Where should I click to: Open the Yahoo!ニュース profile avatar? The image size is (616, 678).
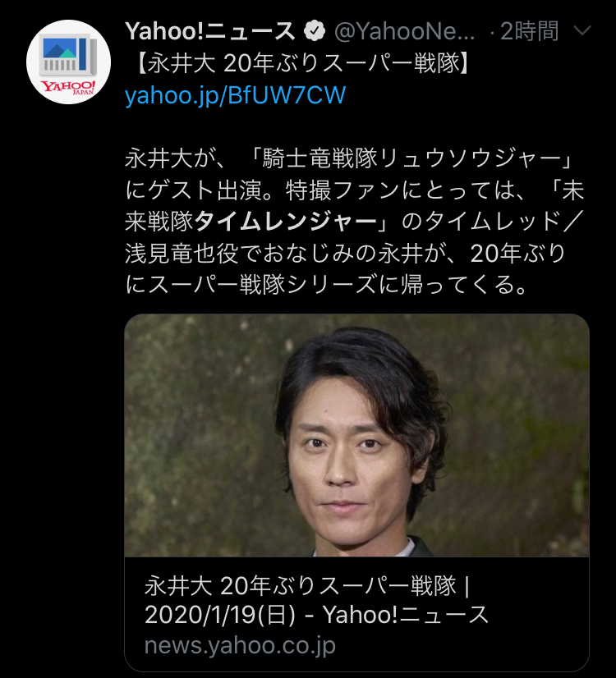(68, 62)
